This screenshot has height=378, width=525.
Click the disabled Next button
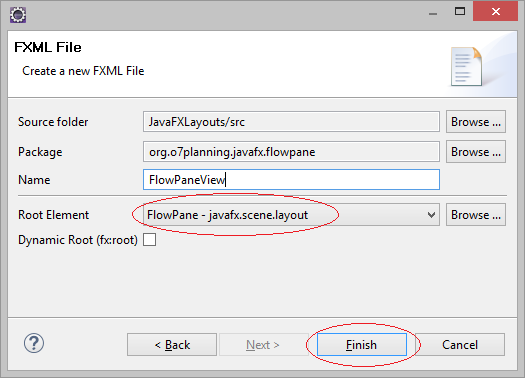click(264, 345)
